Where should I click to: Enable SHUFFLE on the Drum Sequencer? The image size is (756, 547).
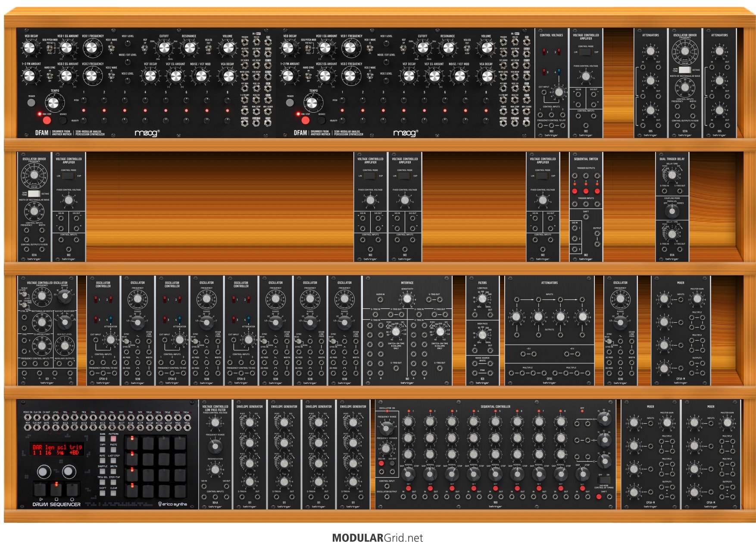point(103,471)
